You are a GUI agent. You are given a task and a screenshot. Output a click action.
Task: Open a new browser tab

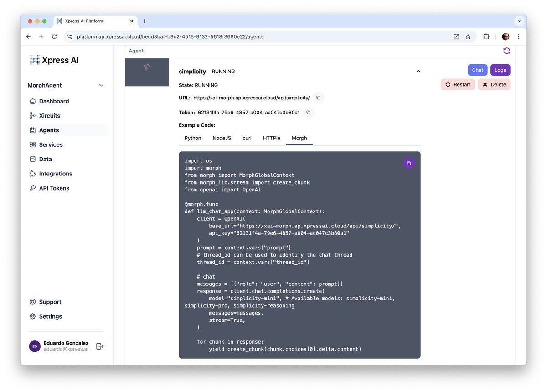point(145,21)
